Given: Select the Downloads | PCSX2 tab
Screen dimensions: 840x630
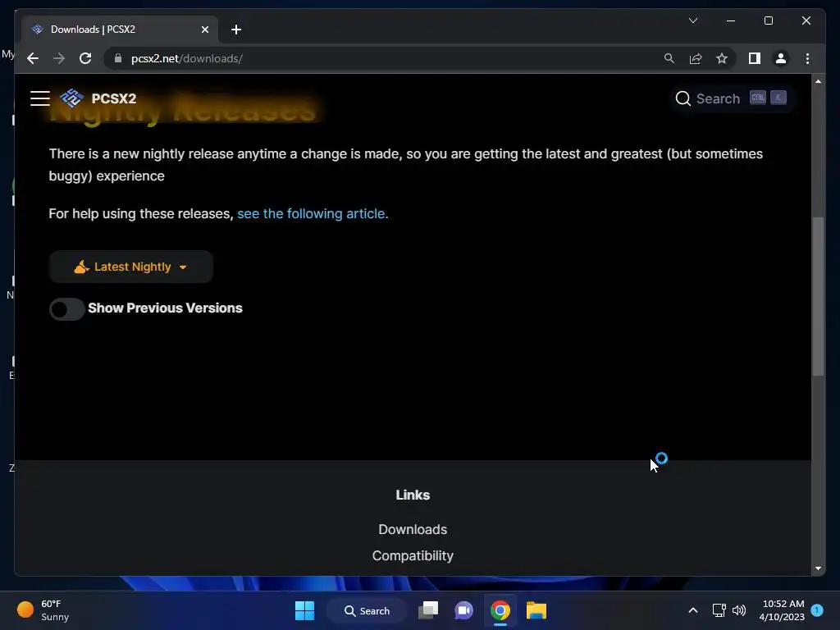Looking at the screenshot, I should pyautogui.click(x=120, y=30).
